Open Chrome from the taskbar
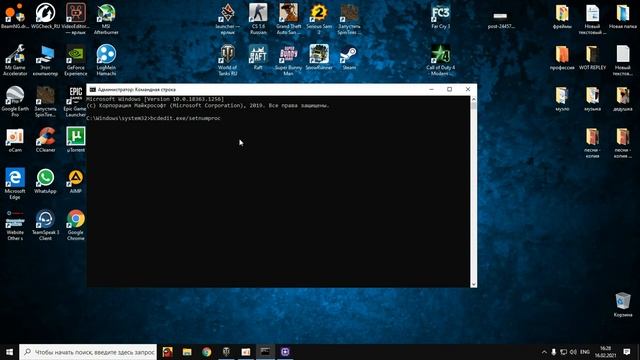Viewport: 640px width, 360px height. (207, 352)
